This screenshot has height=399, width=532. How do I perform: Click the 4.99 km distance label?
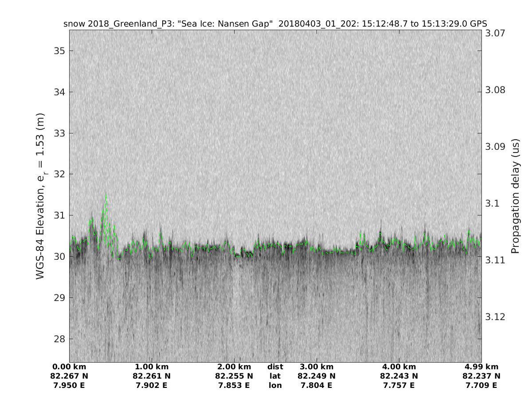pyautogui.click(x=481, y=367)
